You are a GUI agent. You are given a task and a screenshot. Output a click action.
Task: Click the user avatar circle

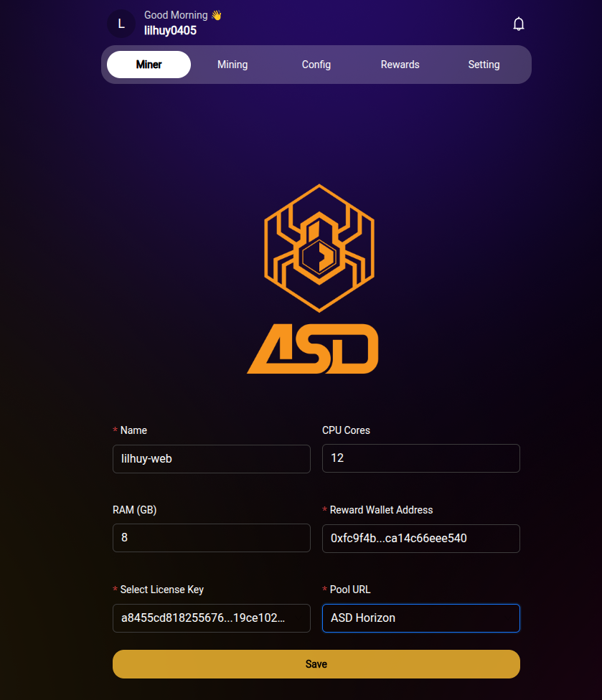pos(121,23)
